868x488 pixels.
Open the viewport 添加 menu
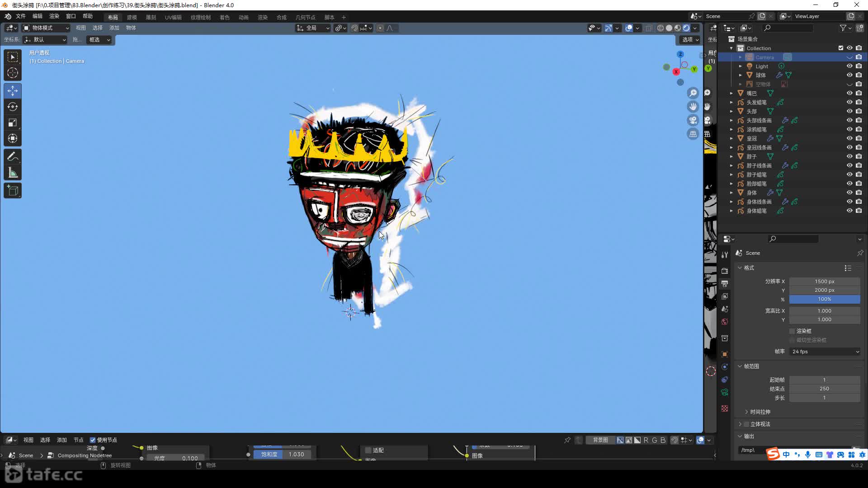pos(114,28)
